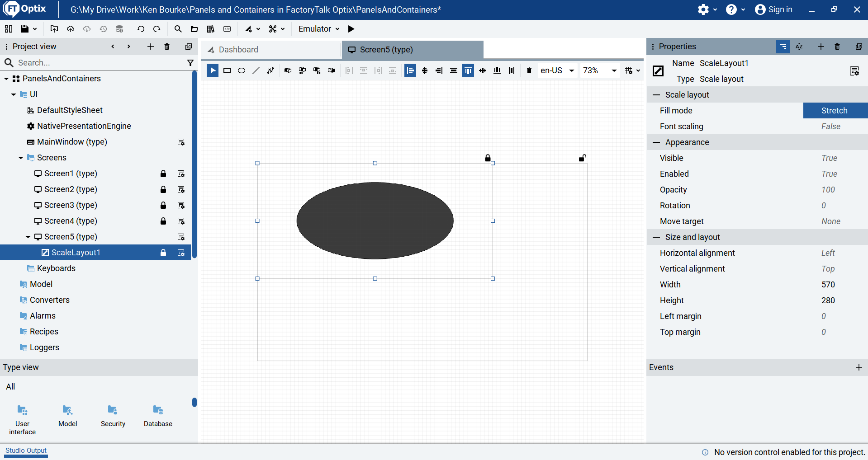Click the alphabetical sort icon in Properties
Screen dimensions: 868x460
[799, 47]
